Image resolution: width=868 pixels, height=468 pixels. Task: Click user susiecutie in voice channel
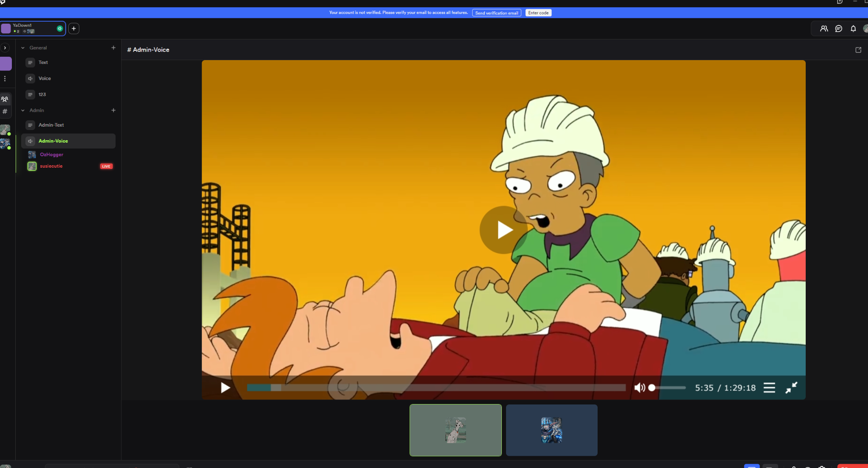pyautogui.click(x=51, y=166)
